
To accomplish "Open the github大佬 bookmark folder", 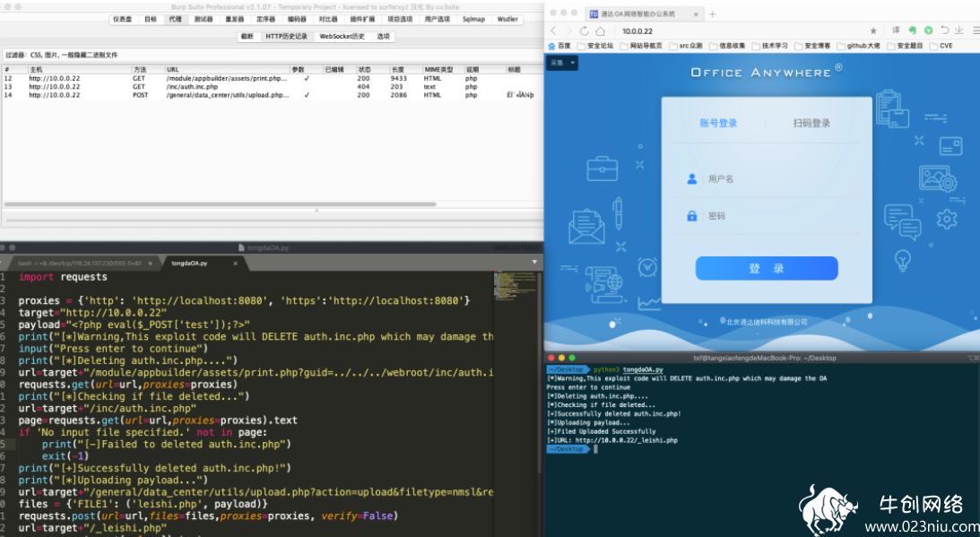I will tap(858, 46).
